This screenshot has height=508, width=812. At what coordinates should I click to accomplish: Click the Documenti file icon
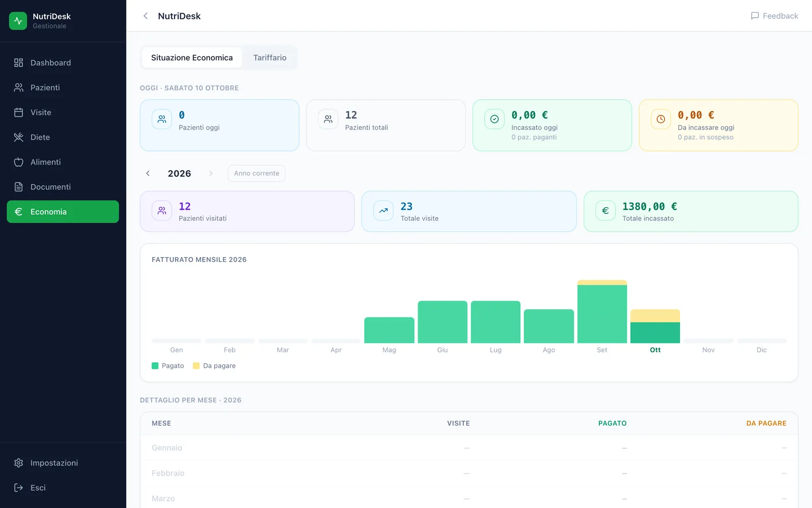(x=19, y=187)
